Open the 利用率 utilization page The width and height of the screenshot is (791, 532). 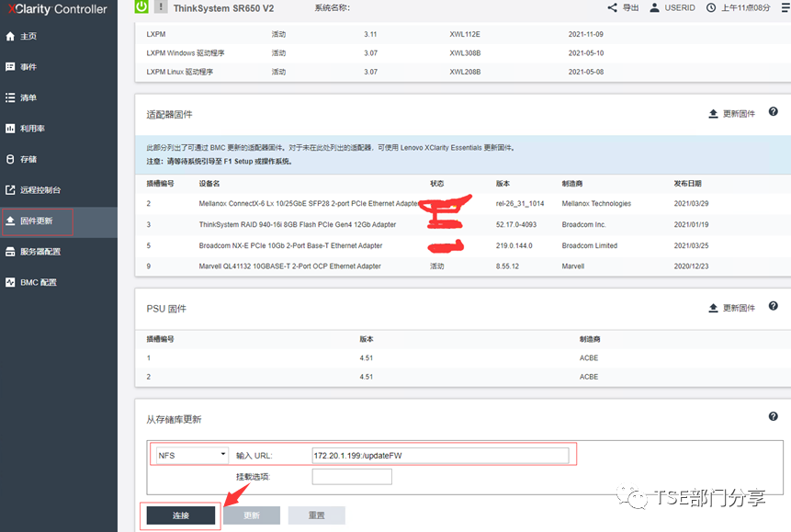click(32, 129)
